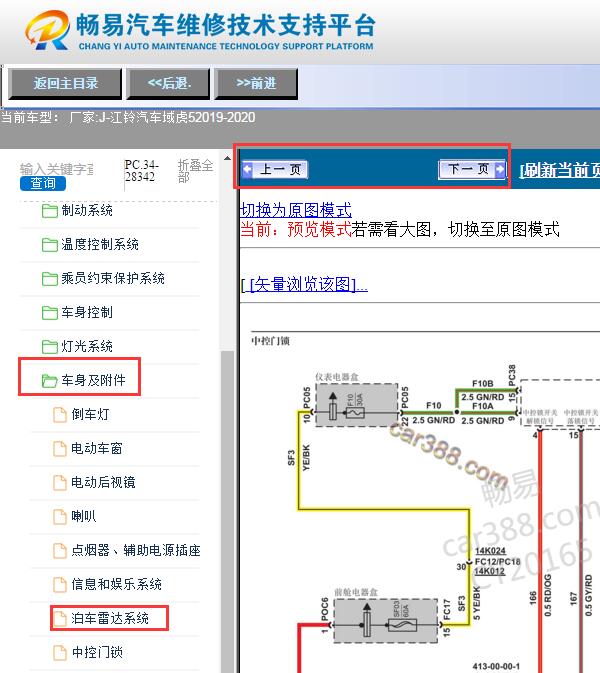Expand the 制动系统 folder
Image resolution: width=600 pixels, height=673 pixels.
(x=87, y=210)
